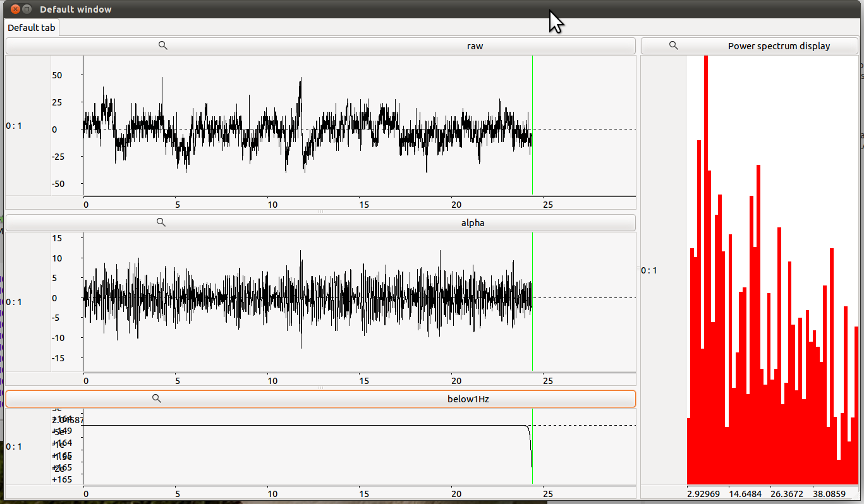Click the '0 : 1' channel label in below1Hz panel
This screenshot has height=504, width=864.
click(x=14, y=447)
